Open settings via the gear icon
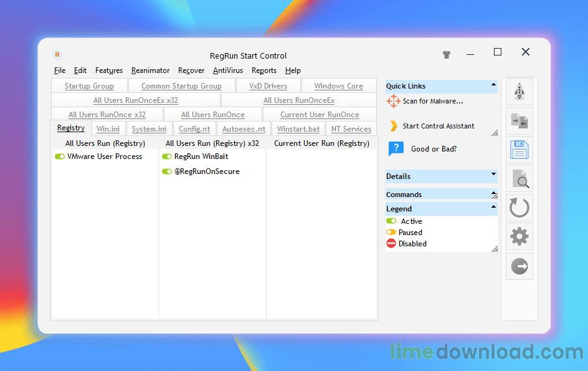Image resolution: width=588 pixels, height=371 pixels. point(519,236)
